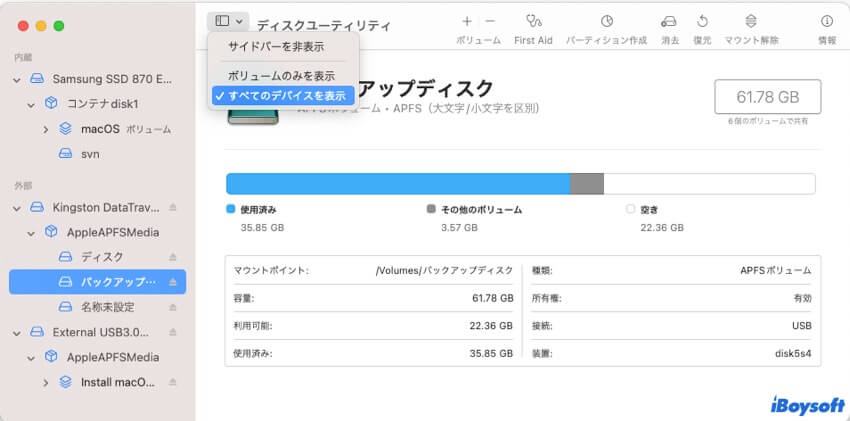This screenshot has width=850, height=421.
Task: Click the 外部 sidebar section header
Action: tap(23, 186)
